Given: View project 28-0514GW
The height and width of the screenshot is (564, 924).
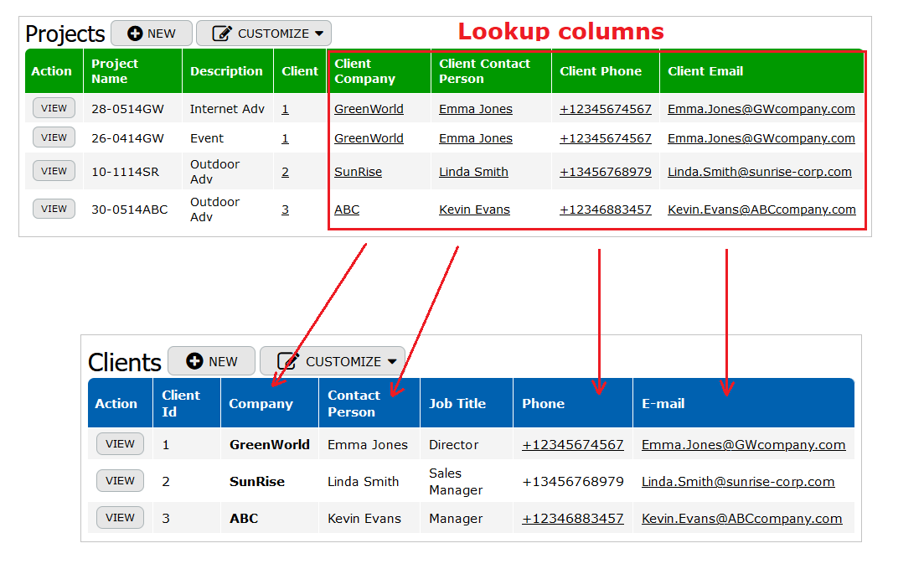Looking at the screenshot, I should [x=54, y=108].
